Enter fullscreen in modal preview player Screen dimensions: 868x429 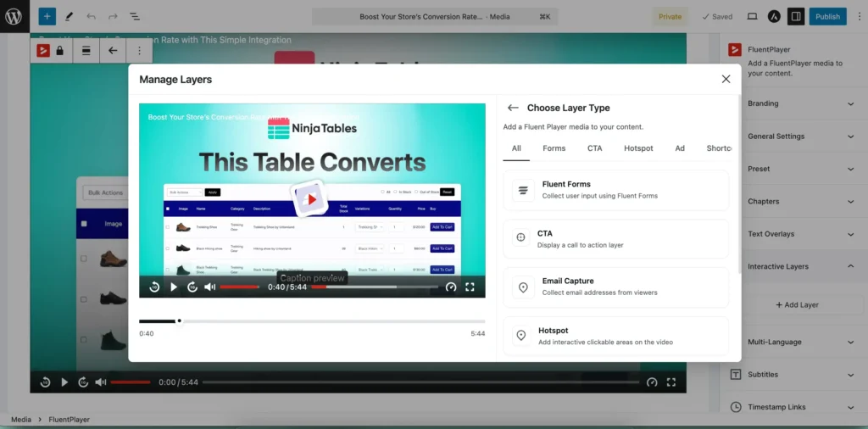tap(470, 287)
